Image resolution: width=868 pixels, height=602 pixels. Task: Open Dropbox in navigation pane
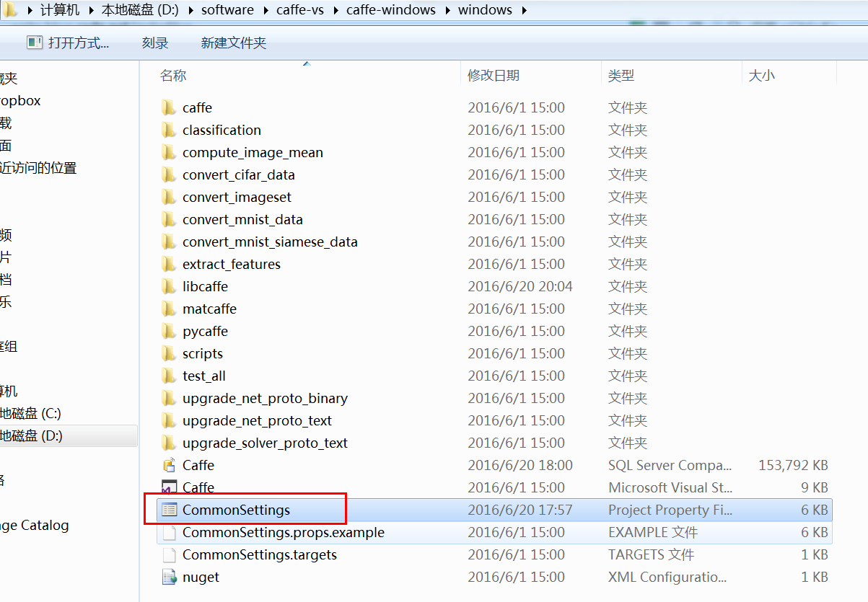coord(20,101)
